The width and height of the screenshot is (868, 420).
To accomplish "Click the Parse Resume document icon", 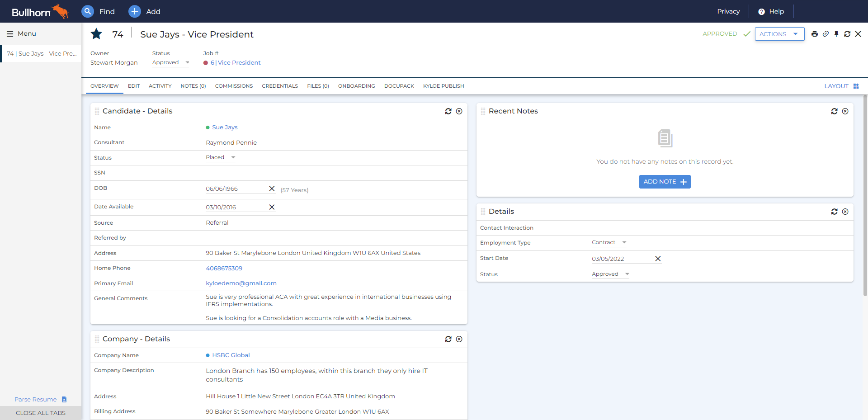I will pyautogui.click(x=64, y=399).
